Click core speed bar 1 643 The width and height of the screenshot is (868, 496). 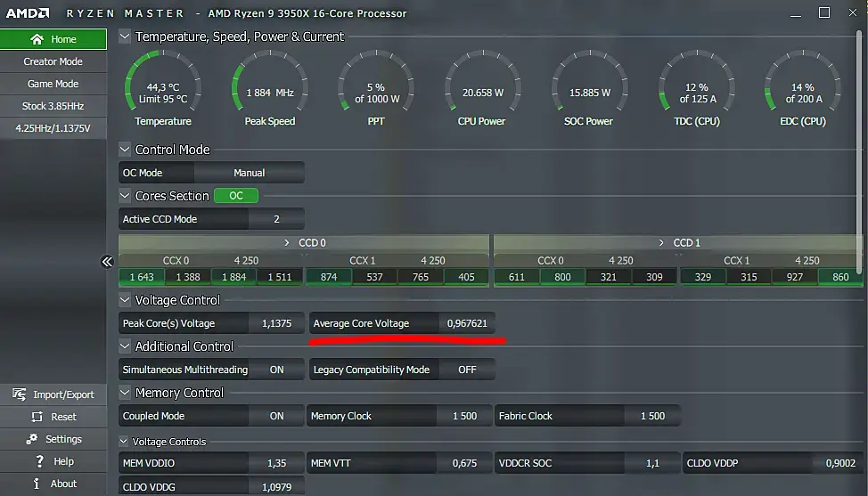click(142, 276)
